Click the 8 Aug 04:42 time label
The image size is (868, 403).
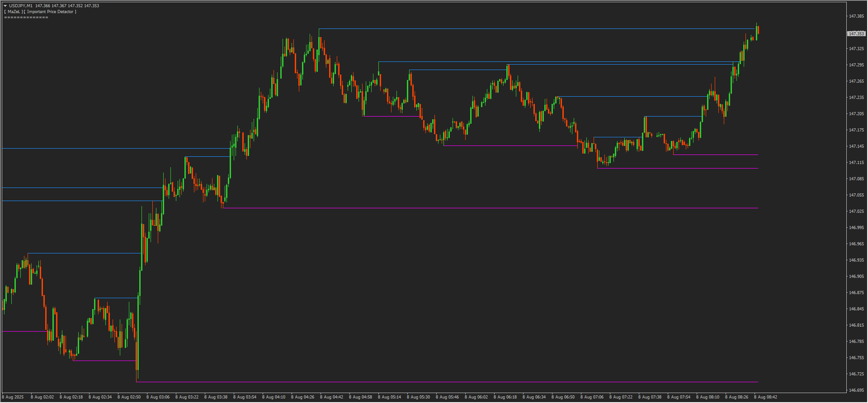pyautogui.click(x=331, y=398)
